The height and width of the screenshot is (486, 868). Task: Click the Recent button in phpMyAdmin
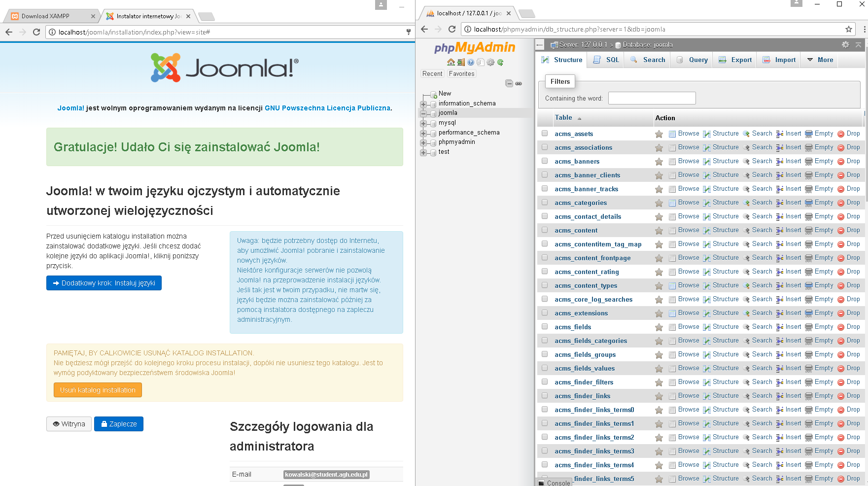pos(432,73)
